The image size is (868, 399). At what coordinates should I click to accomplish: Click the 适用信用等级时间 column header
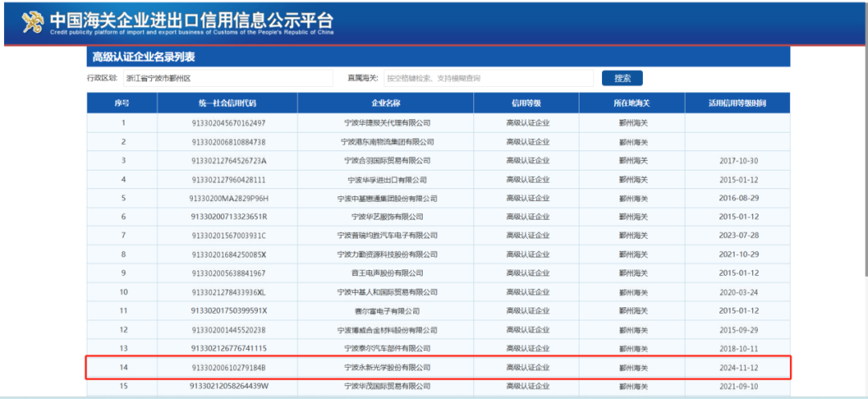pos(737,103)
